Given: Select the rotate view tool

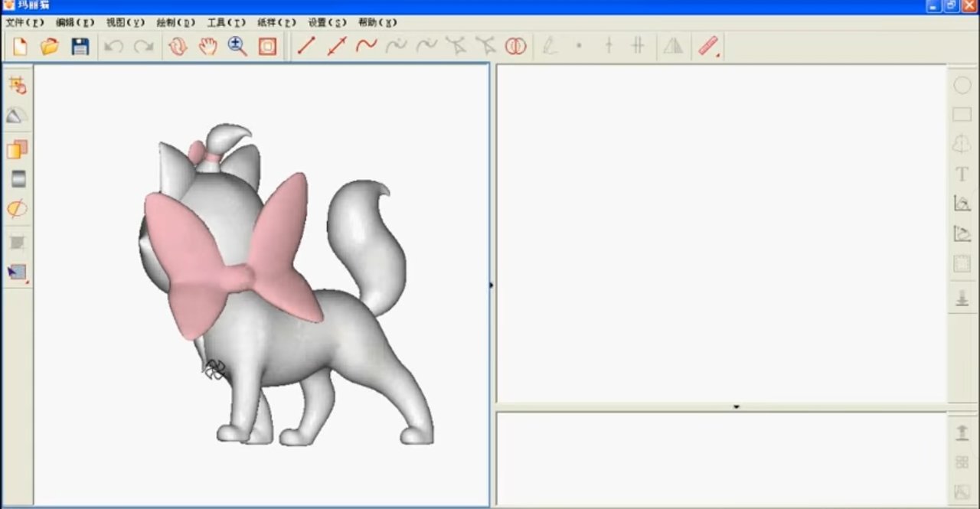Looking at the screenshot, I should tap(178, 47).
